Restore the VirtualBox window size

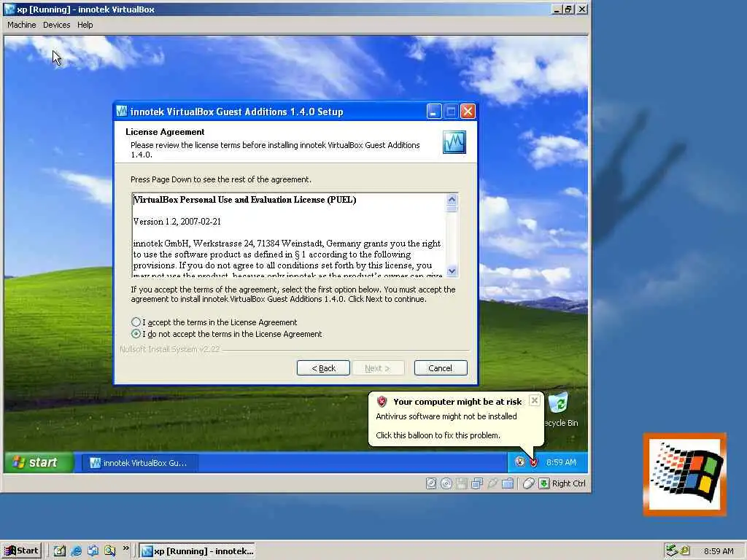pos(568,9)
